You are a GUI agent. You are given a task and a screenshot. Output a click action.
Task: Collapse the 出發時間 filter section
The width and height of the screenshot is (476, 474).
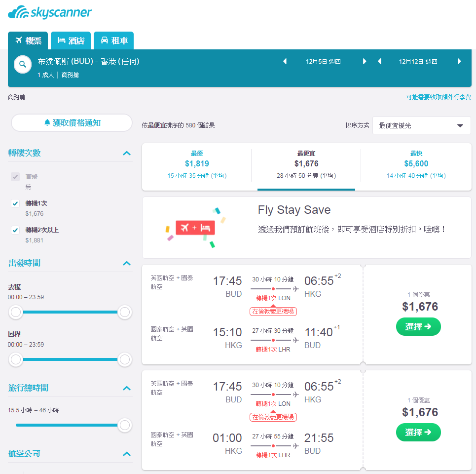(127, 264)
